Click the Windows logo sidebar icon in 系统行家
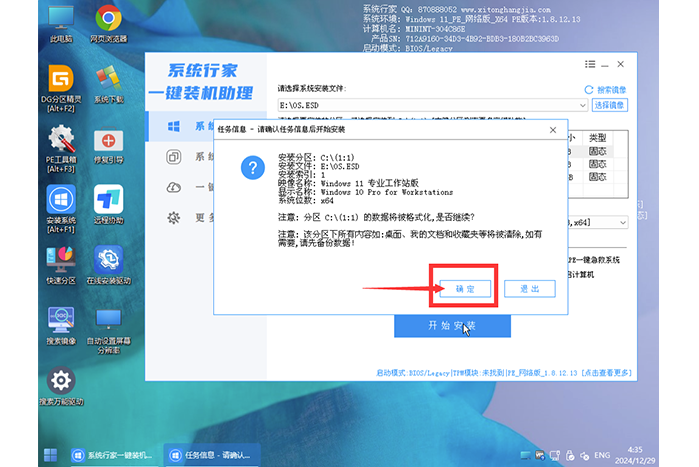Viewport: 699px width, 467px height. click(174, 127)
